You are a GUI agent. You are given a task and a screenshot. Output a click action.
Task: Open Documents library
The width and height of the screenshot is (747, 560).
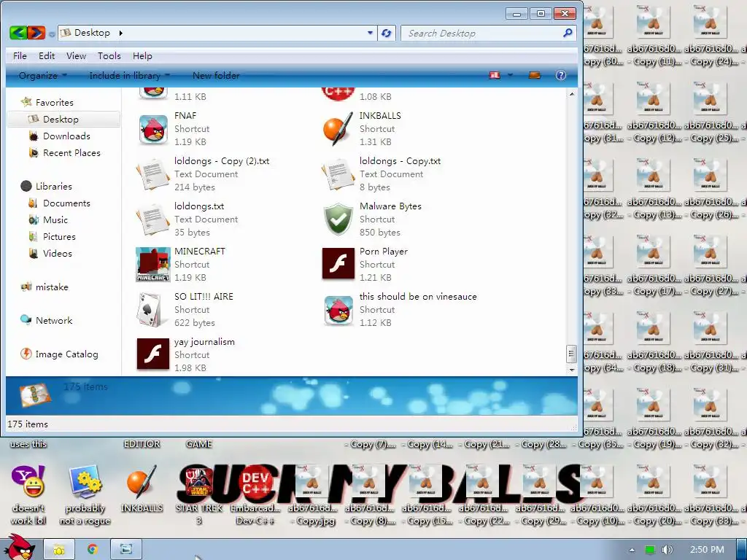click(59, 203)
